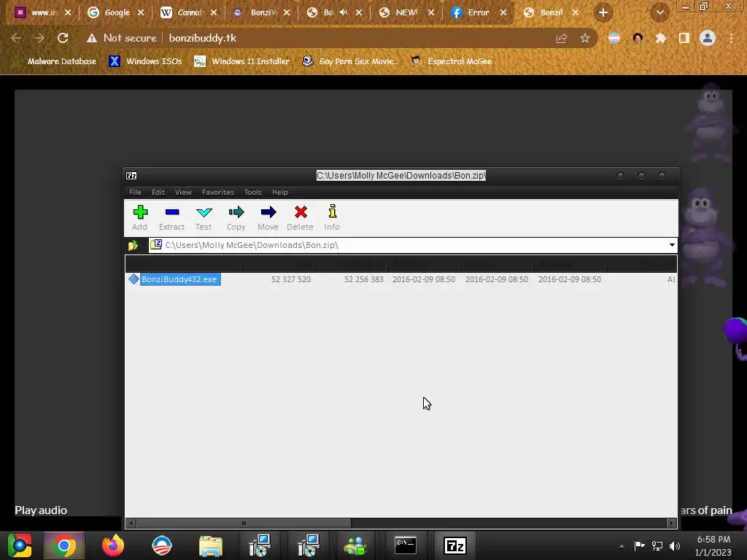Bookmark this page with the star icon
Viewport: 747px width, 560px height.
click(585, 38)
